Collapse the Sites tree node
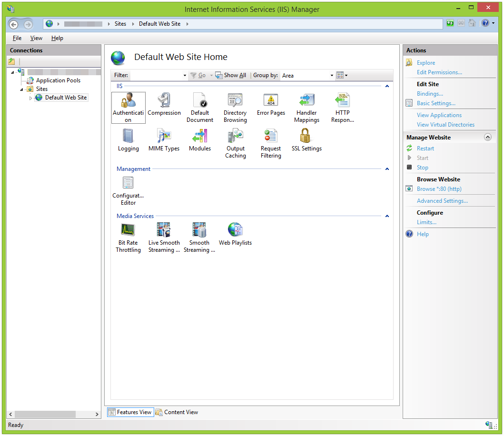 tap(21, 89)
